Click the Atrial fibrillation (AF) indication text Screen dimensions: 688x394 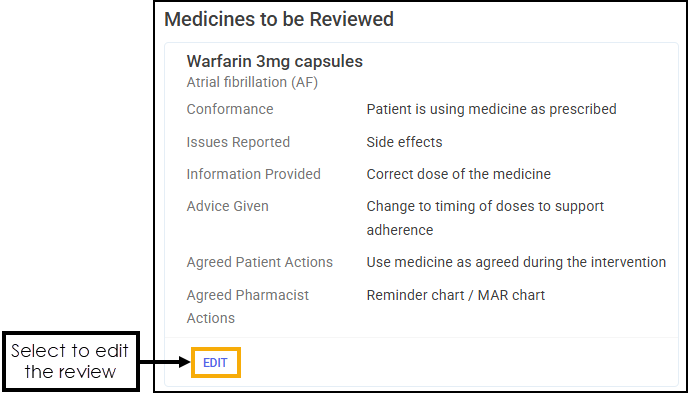(252, 82)
